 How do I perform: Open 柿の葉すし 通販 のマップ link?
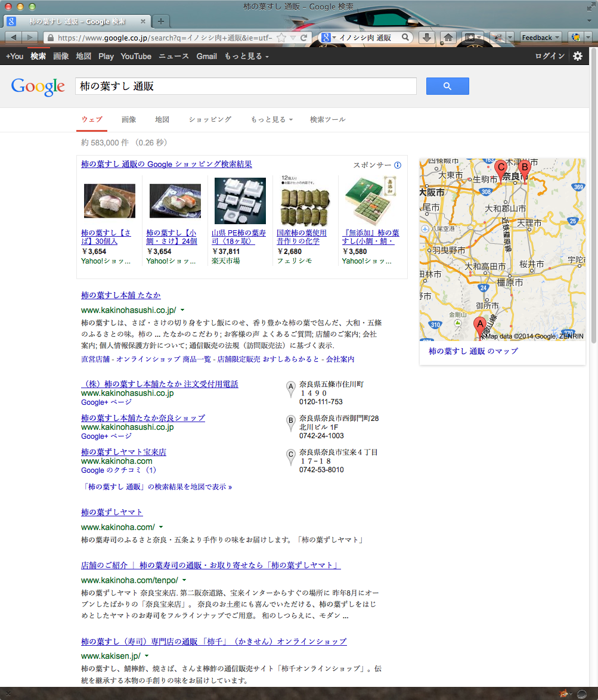click(473, 351)
